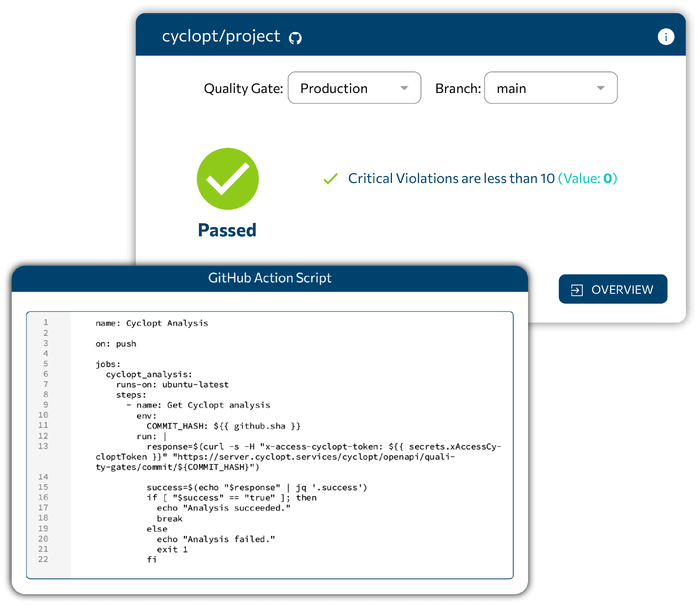Screen dimensions: 700x605
Task: Click line number 13 in the gutter
Action: [x=43, y=446]
